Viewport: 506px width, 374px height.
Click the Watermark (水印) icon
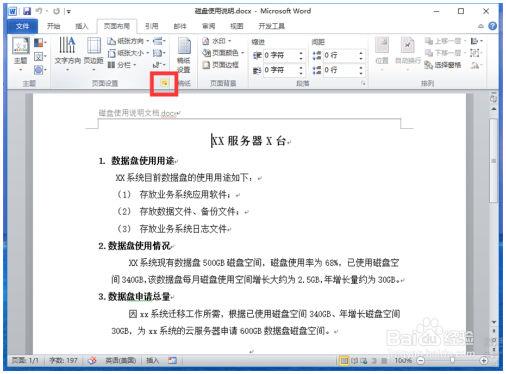(206, 41)
